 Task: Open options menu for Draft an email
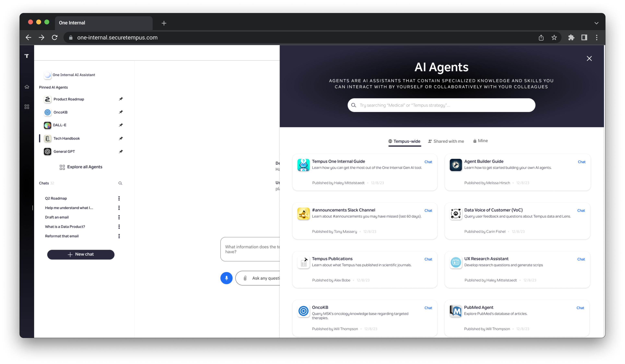click(x=119, y=217)
